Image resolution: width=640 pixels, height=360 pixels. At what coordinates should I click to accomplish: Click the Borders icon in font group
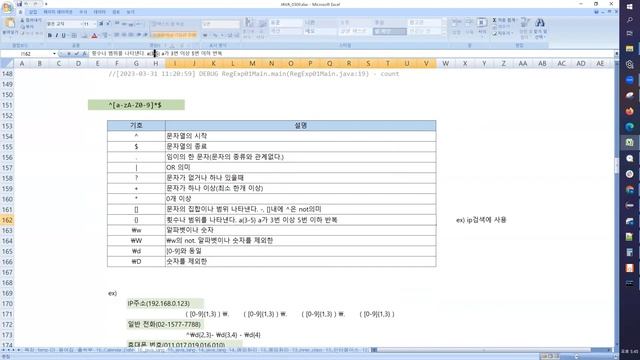74,36
